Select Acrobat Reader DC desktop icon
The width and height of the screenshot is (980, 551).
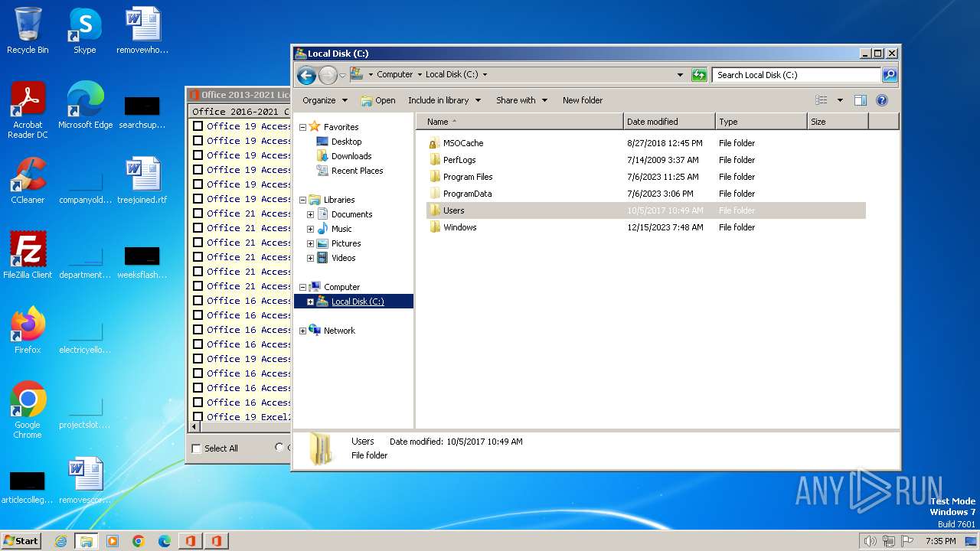click(x=28, y=111)
